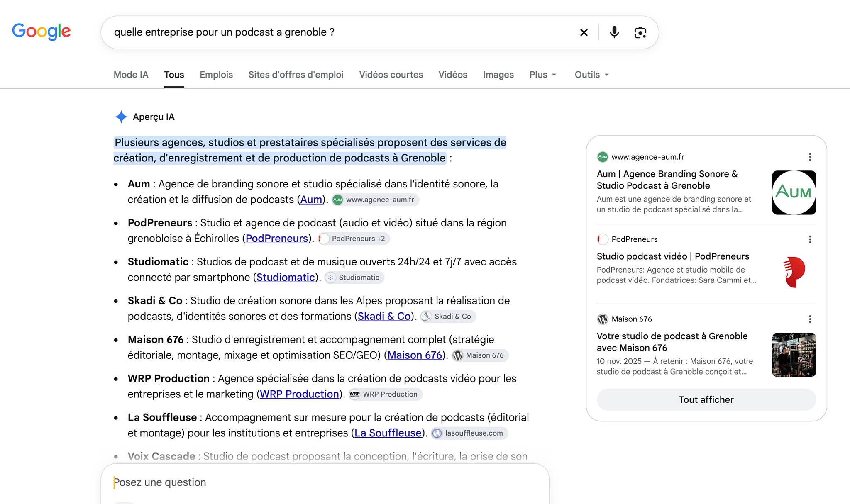The height and width of the screenshot is (504, 850).
Task: Open the three-dot menu for Maison 676 result
Action: (x=810, y=319)
